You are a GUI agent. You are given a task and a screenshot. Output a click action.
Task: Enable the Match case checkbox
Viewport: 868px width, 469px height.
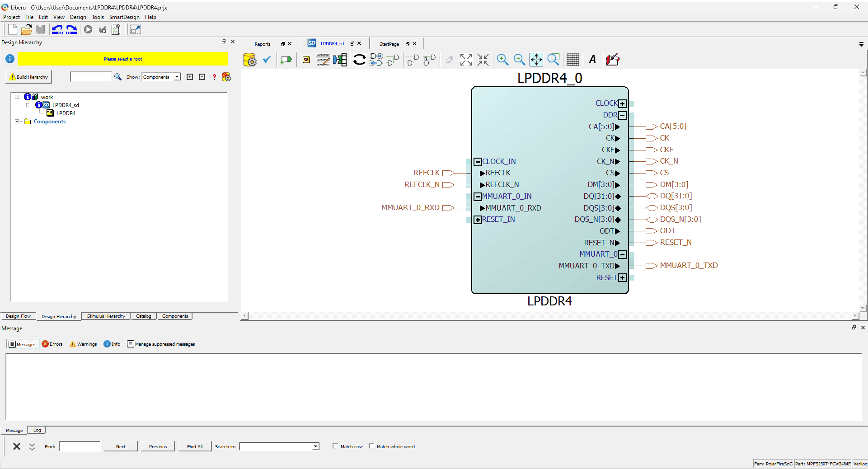click(x=335, y=446)
